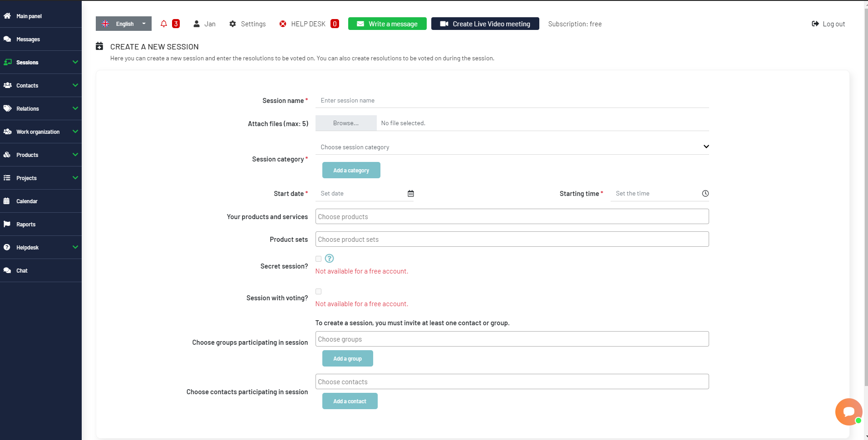Expand the Sessions sidebar menu
The image size is (868, 440).
coord(28,62)
